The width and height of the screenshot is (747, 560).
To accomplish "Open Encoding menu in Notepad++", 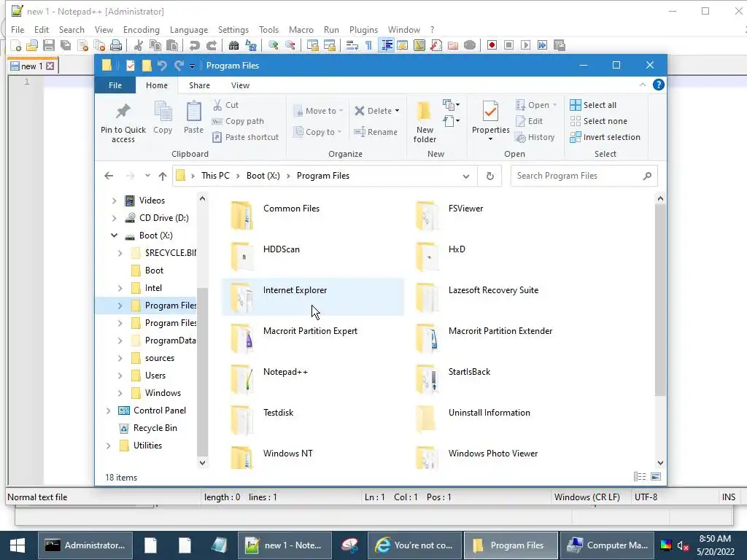I will (x=142, y=29).
